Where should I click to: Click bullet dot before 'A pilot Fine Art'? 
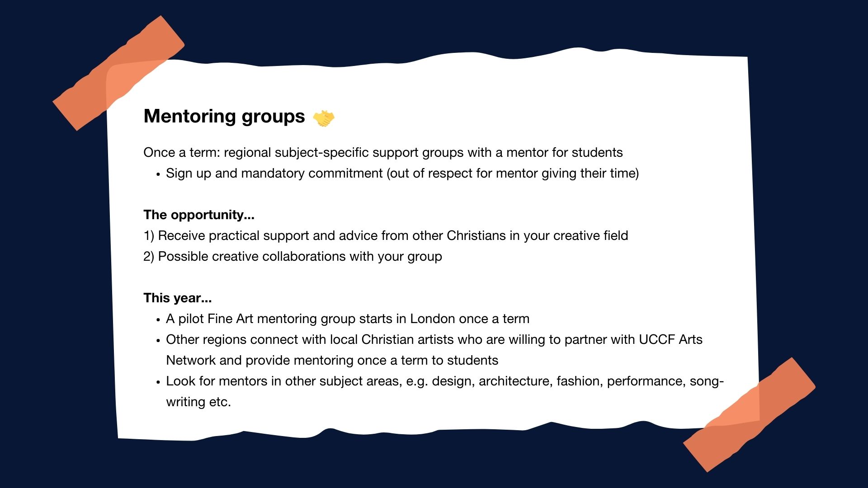pos(158,320)
